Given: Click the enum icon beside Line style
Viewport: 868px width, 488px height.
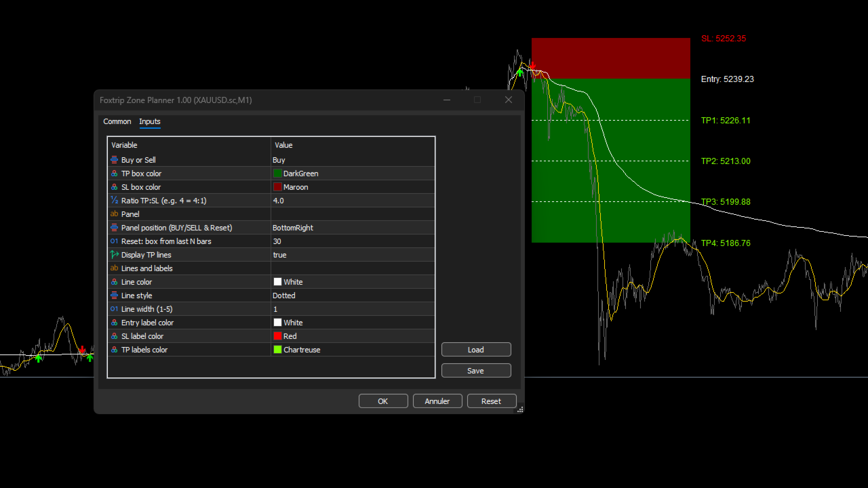Looking at the screenshot, I should pyautogui.click(x=114, y=296).
